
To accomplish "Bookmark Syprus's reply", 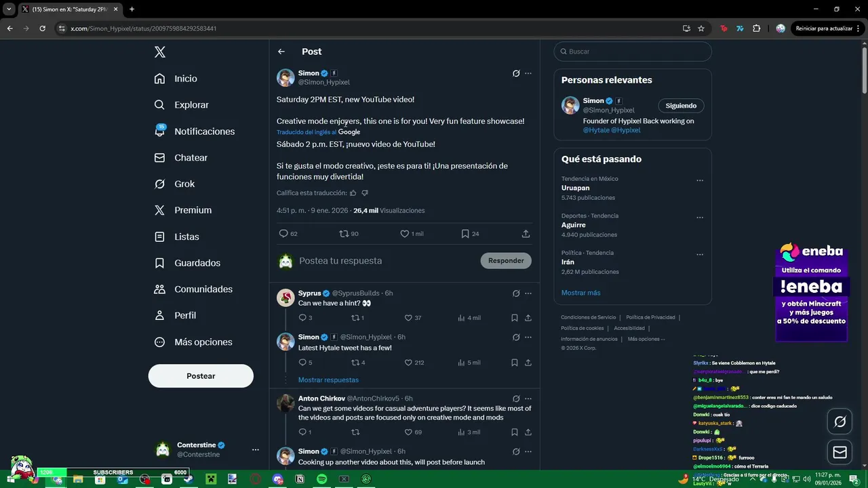I will (515, 318).
